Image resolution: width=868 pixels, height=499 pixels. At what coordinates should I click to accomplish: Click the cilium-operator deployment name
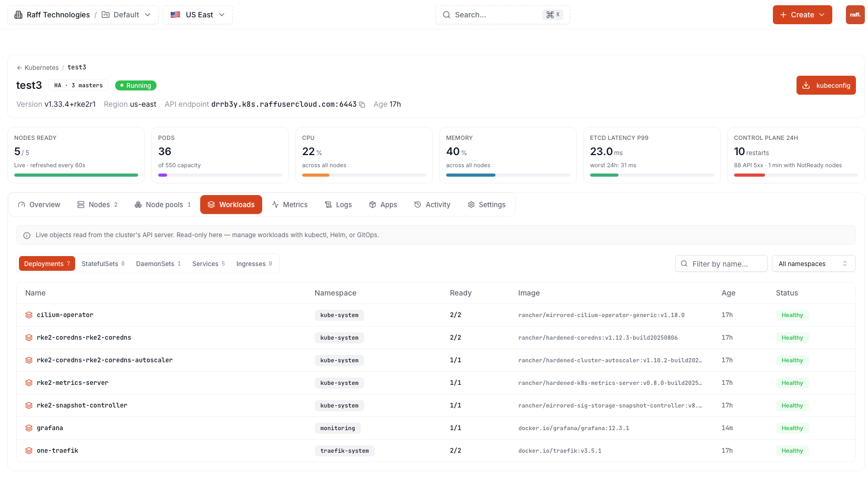tap(65, 315)
